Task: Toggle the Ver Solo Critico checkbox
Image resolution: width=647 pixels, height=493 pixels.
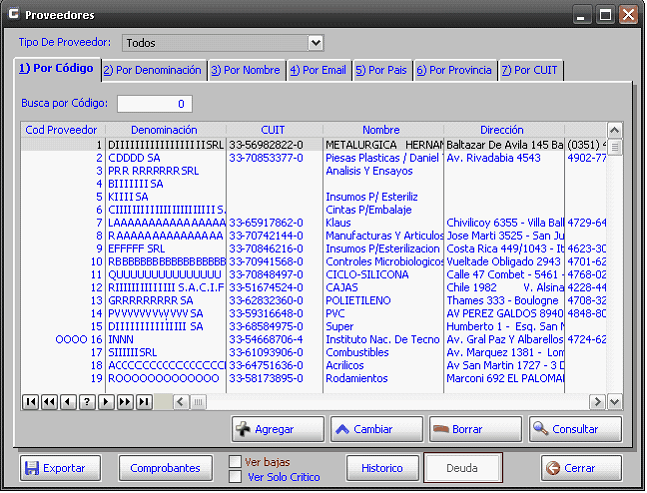Action: click(236, 477)
